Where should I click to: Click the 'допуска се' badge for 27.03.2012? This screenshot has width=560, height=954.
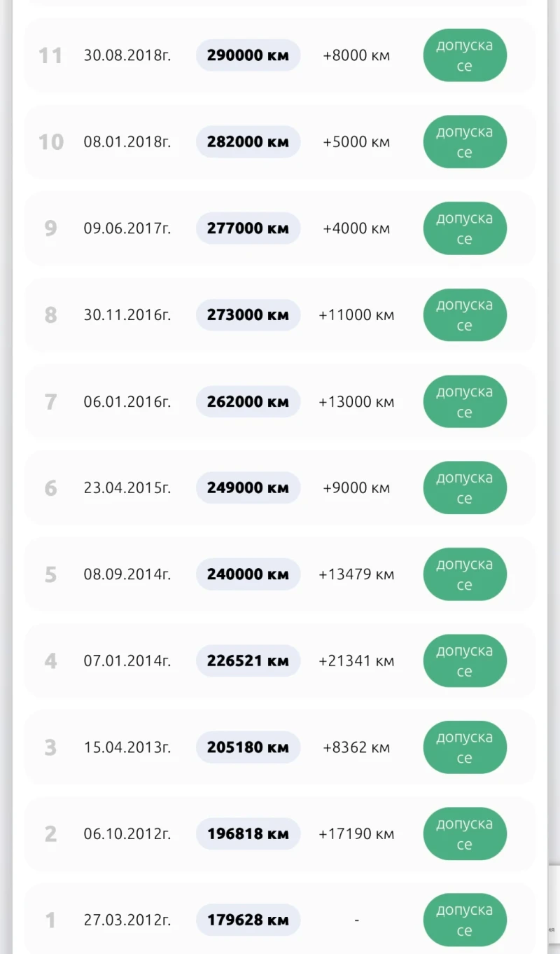coord(464,920)
